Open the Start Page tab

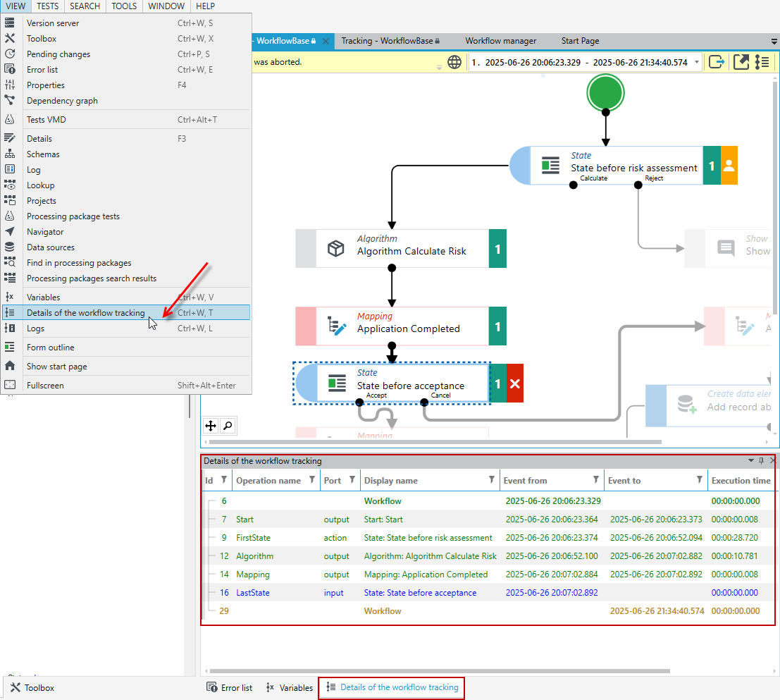[580, 41]
